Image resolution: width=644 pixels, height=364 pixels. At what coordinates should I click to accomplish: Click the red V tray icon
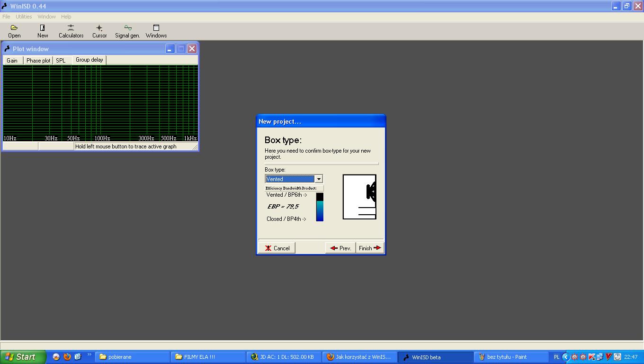609,357
